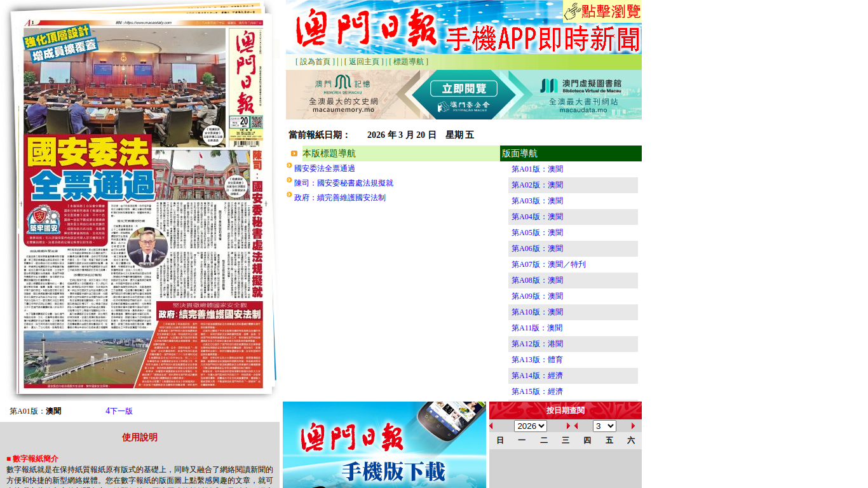
Task: Click the 使用說明 heading
Action: [140, 437]
